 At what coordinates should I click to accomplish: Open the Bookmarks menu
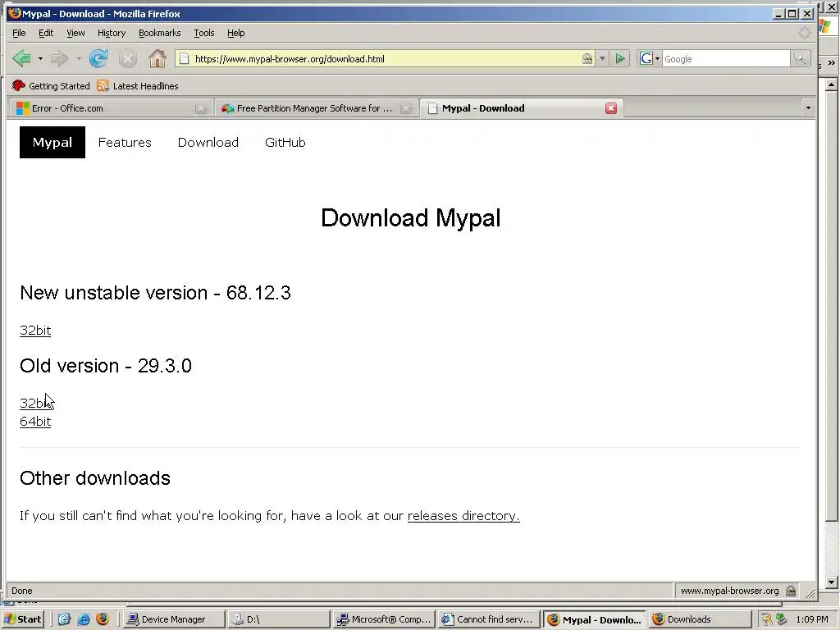point(160,33)
